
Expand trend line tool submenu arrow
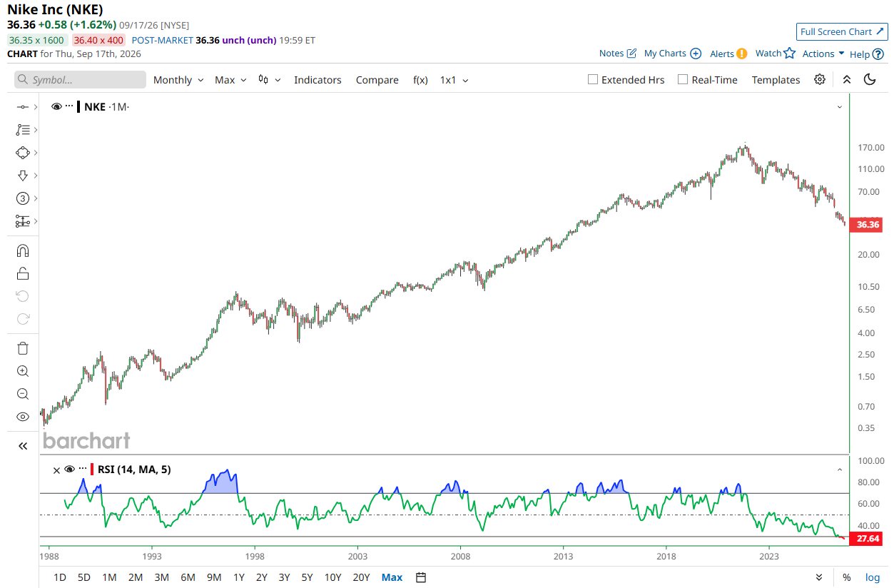[x=36, y=107]
